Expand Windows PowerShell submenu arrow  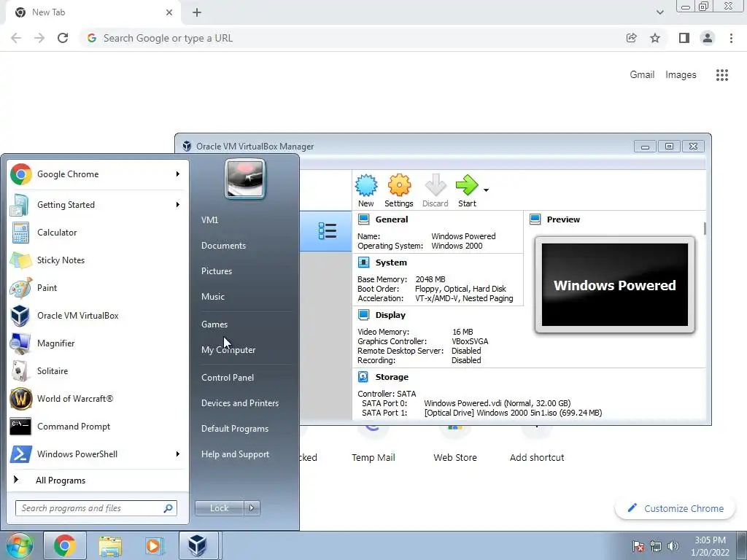pos(178,454)
